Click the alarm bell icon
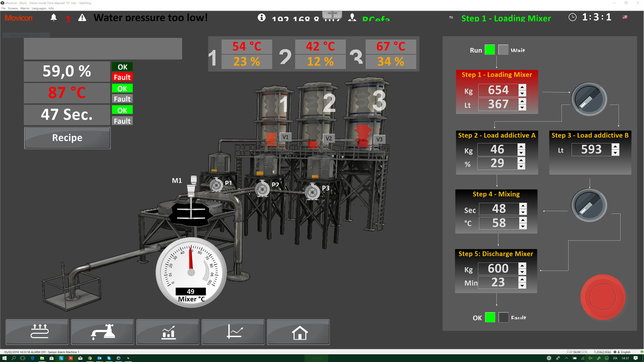The width and height of the screenshot is (644, 362). pyautogui.click(x=53, y=17)
